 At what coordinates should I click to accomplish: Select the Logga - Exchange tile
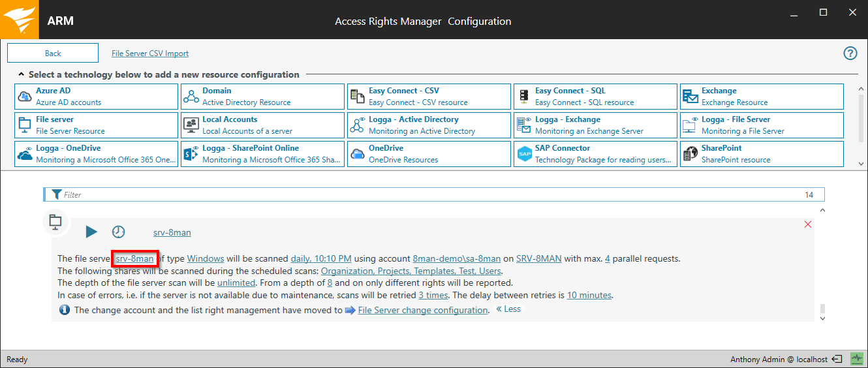point(595,125)
